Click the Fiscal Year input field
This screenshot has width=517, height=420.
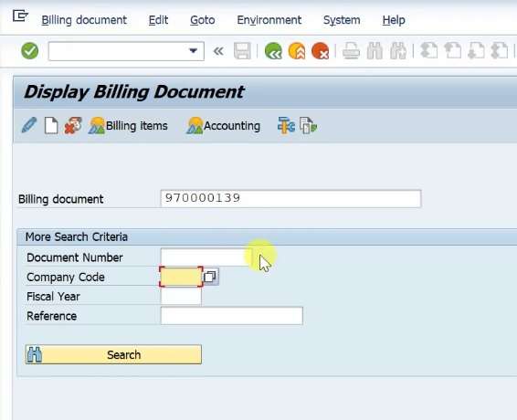(x=181, y=297)
